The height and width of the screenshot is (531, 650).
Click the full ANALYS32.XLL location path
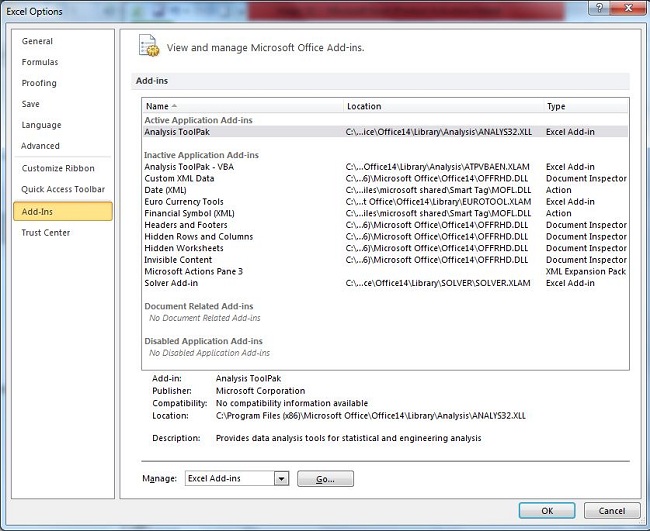click(371, 415)
